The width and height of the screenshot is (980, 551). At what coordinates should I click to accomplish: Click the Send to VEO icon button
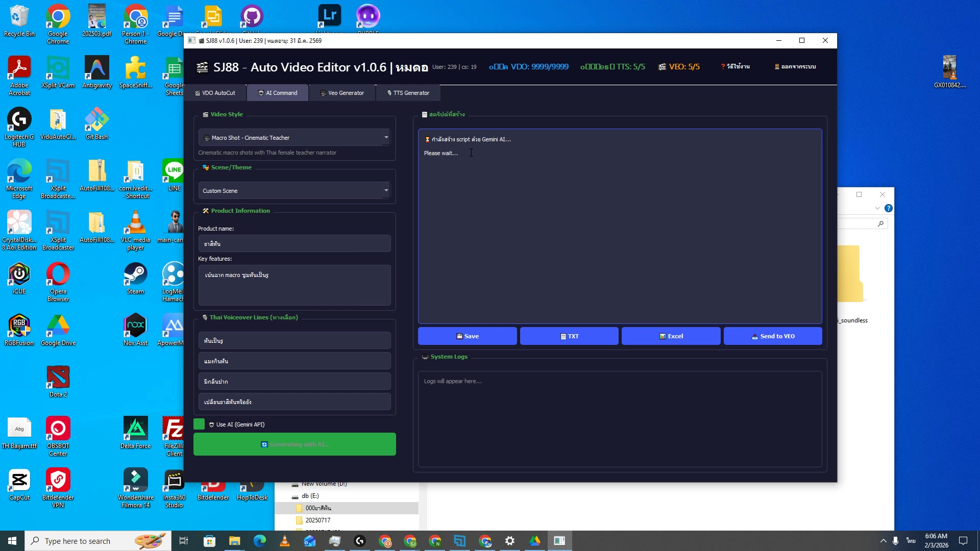(754, 336)
